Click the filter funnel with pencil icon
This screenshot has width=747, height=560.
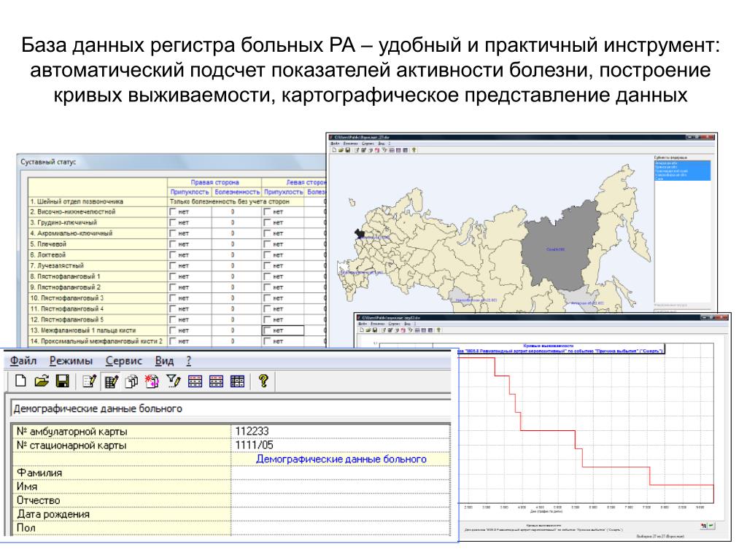pos(174,381)
